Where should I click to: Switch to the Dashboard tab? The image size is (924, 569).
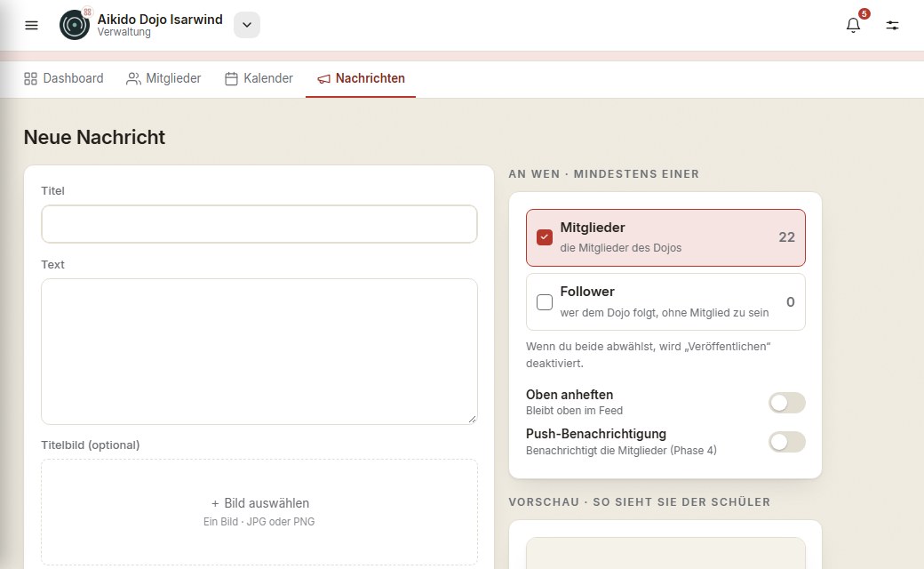(64, 78)
